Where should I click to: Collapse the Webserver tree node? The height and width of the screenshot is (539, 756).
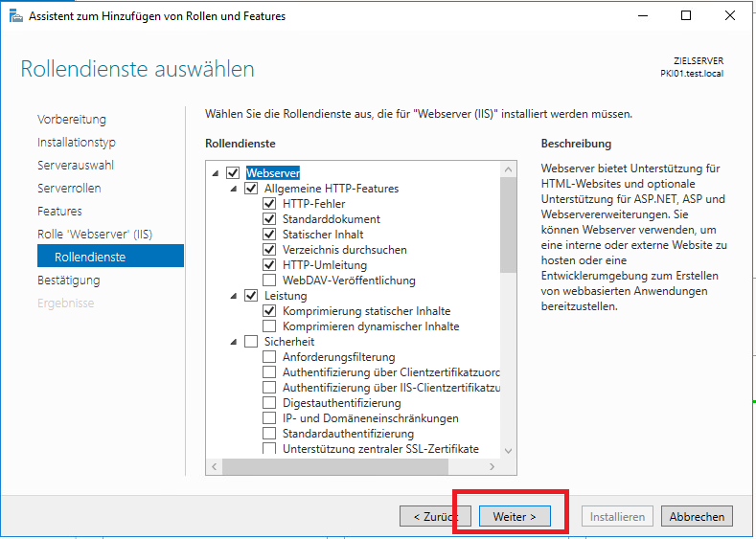pos(216,173)
